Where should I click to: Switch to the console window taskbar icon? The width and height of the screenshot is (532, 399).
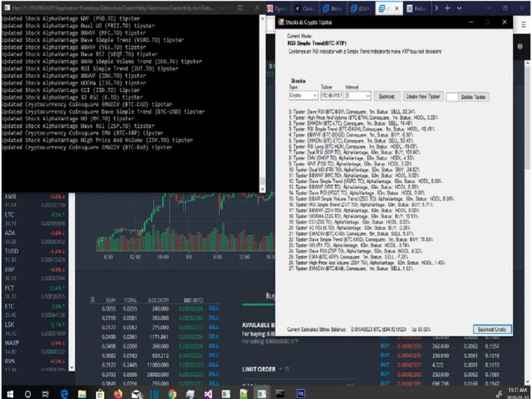tap(280, 394)
